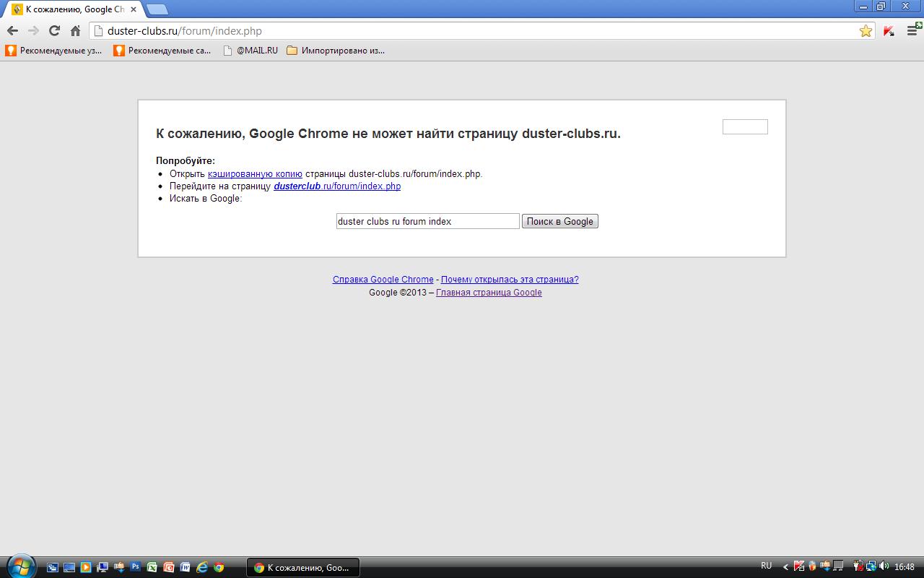The width and height of the screenshot is (924, 578).
Task: Click the browser Back arrow
Action: [12, 30]
